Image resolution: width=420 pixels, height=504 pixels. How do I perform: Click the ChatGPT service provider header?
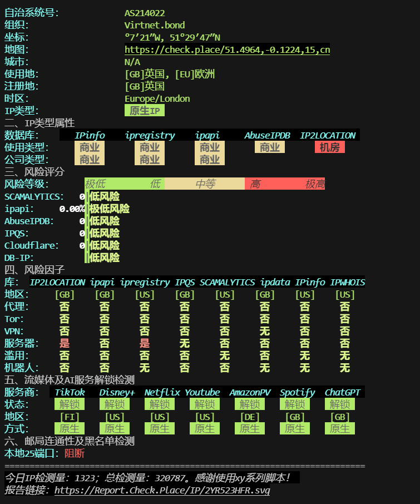click(x=342, y=392)
